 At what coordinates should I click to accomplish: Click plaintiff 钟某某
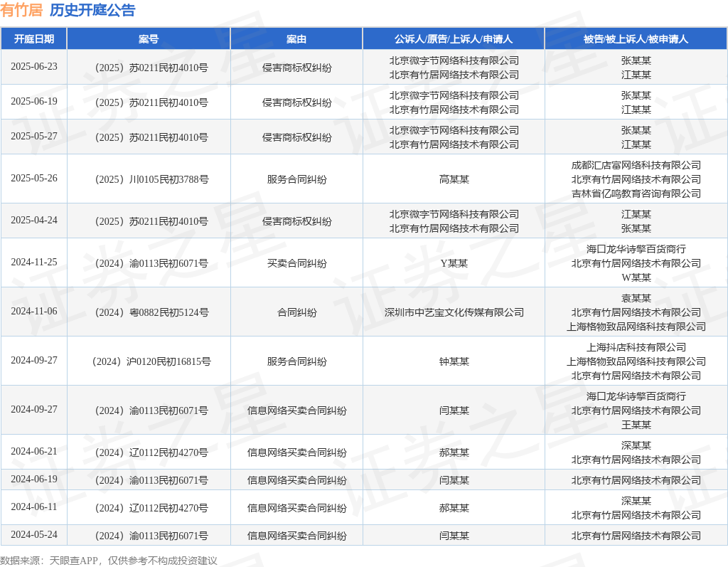click(454, 361)
